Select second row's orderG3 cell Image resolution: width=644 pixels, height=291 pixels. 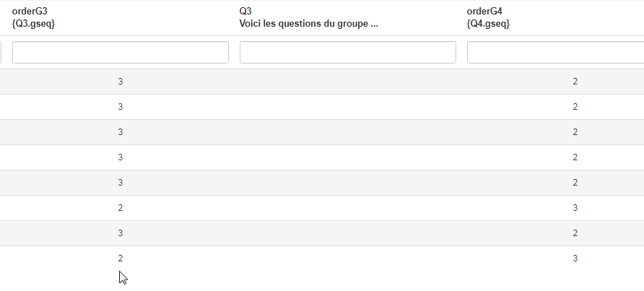(121, 107)
